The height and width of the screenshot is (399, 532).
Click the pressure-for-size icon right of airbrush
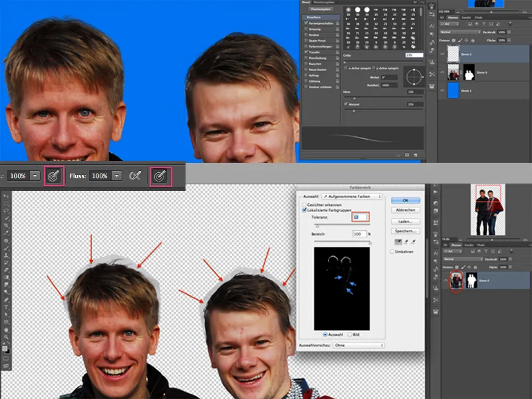[159, 176]
